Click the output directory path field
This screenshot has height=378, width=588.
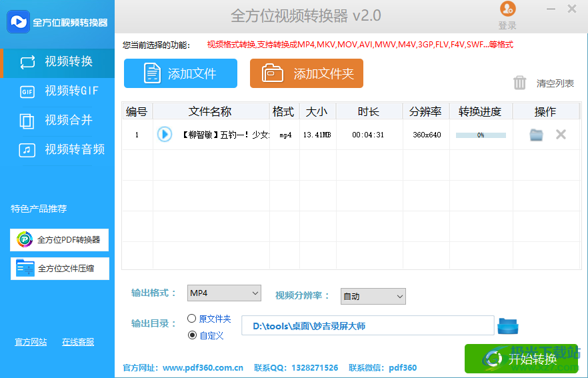[x=367, y=325]
